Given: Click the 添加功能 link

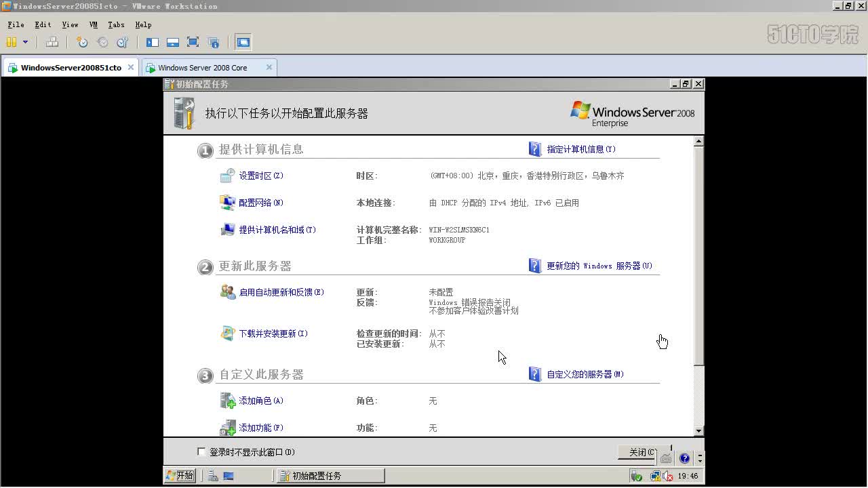Looking at the screenshot, I should [261, 428].
